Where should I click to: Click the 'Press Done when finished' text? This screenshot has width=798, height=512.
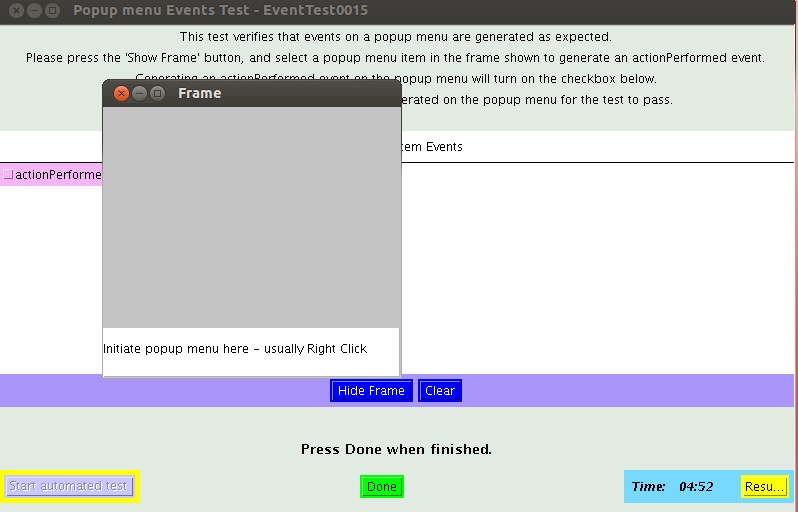coord(396,449)
